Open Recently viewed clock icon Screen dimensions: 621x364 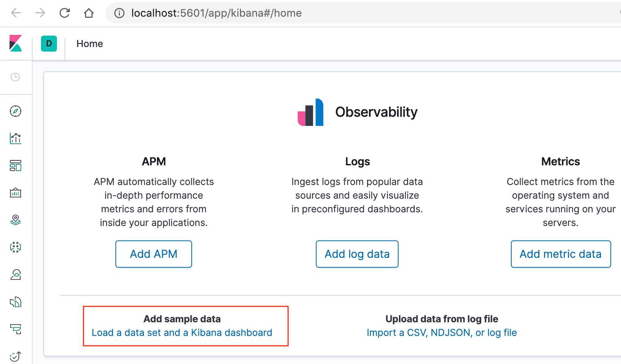15,77
